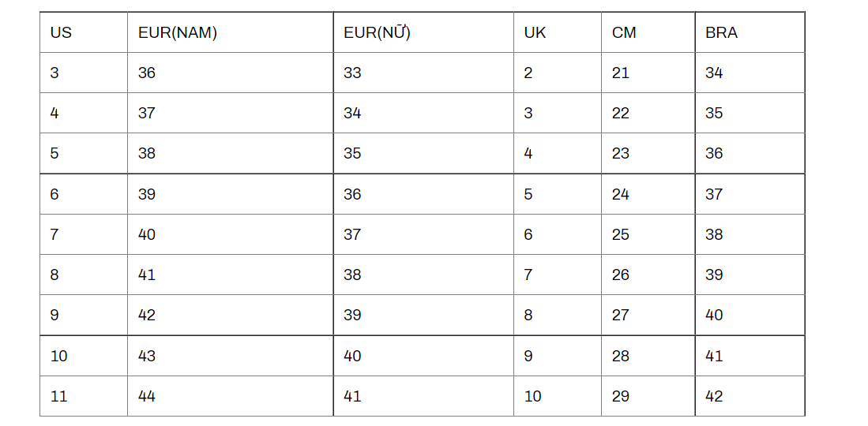Click CM cell with value 21
Screen dimensions: 868x426
click(x=648, y=73)
